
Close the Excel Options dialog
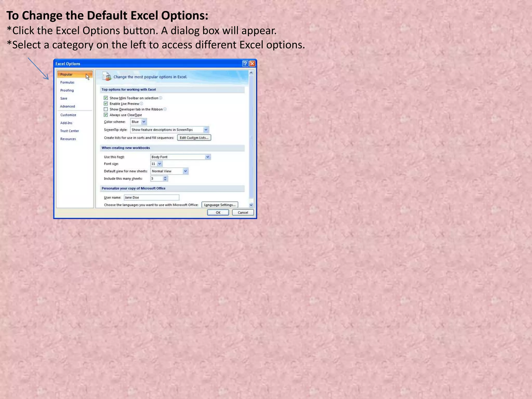point(252,64)
